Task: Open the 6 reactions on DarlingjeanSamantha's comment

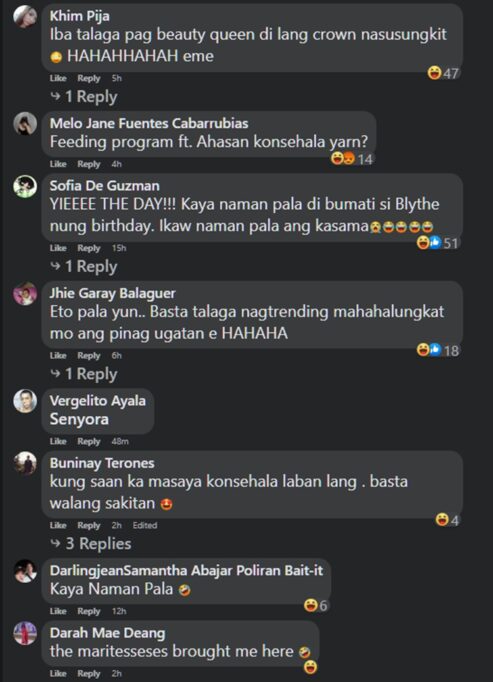Action: pos(315,605)
